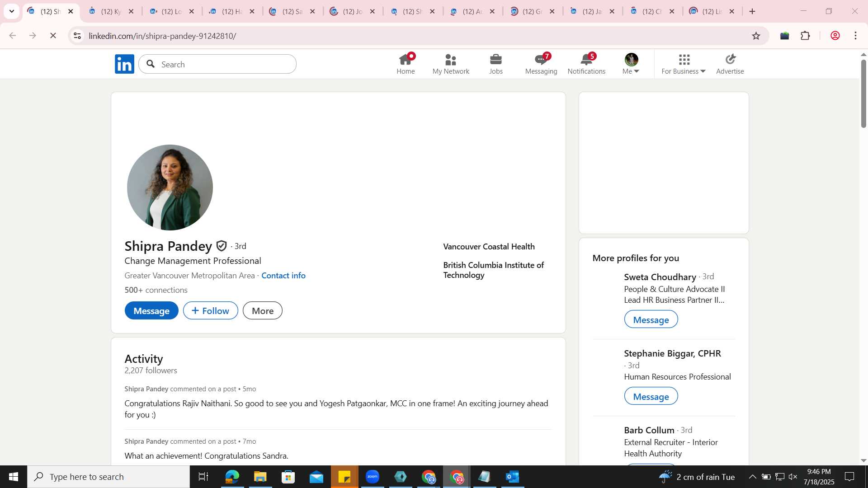This screenshot has width=868, height=488.
Task: Open the Home feed icon
Action: [406, 64]
